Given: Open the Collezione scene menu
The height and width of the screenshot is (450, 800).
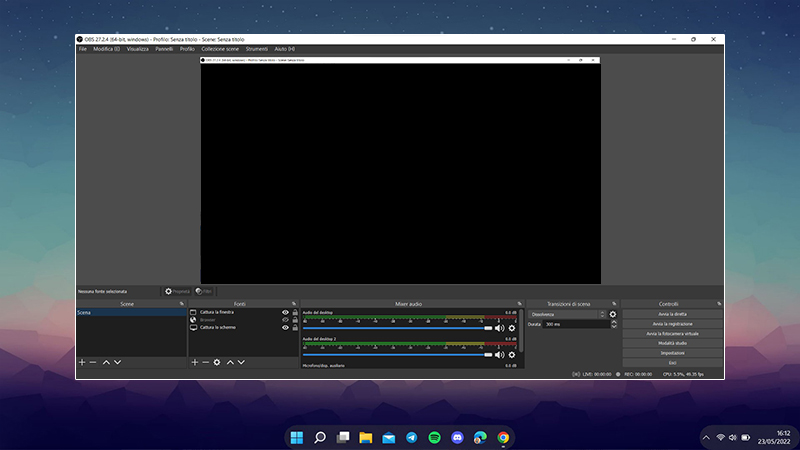Looking at the screenshot, I should [220, 48].
